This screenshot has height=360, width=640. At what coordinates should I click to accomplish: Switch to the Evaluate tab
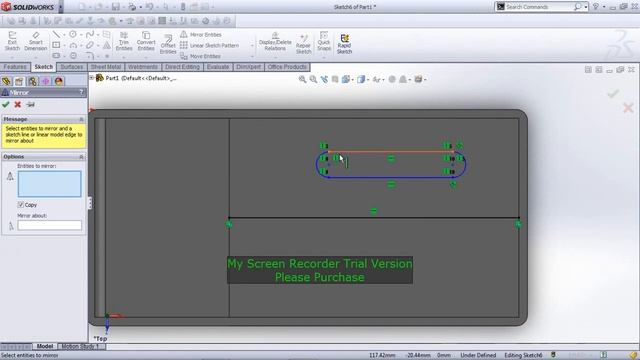(x=218, y=67)
